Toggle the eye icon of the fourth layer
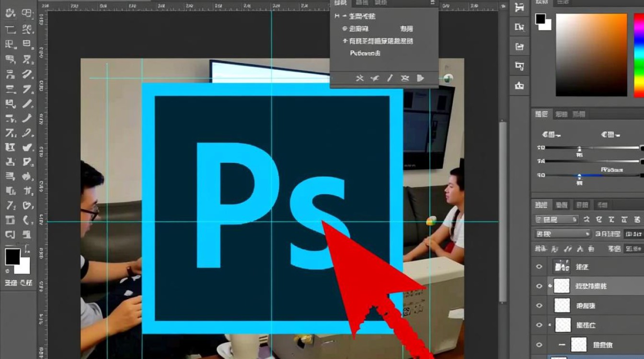The width and height of the screenshot is (644, 359). click(540, 325)
